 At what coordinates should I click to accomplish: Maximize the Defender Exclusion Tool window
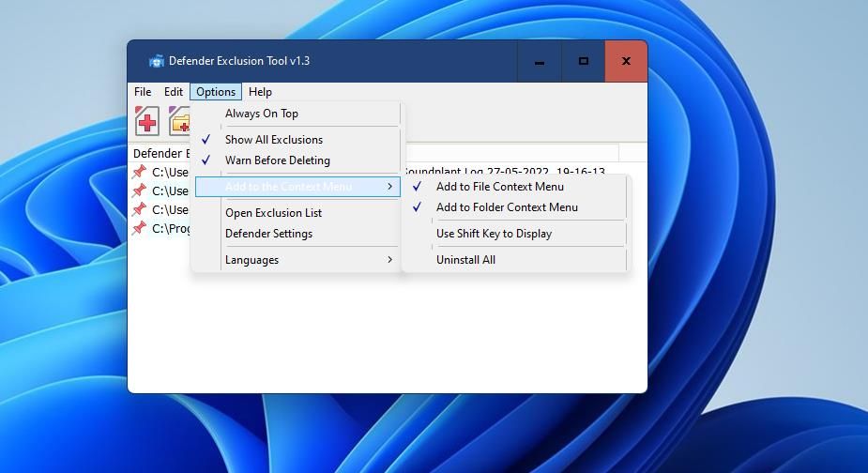[583, 62]
